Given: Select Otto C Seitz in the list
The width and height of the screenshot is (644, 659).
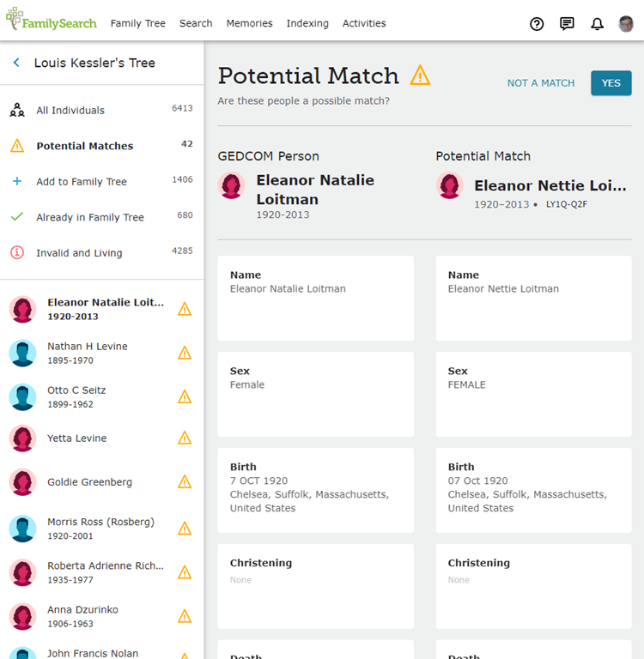Looking at the screenshot, I should (102, 396).
